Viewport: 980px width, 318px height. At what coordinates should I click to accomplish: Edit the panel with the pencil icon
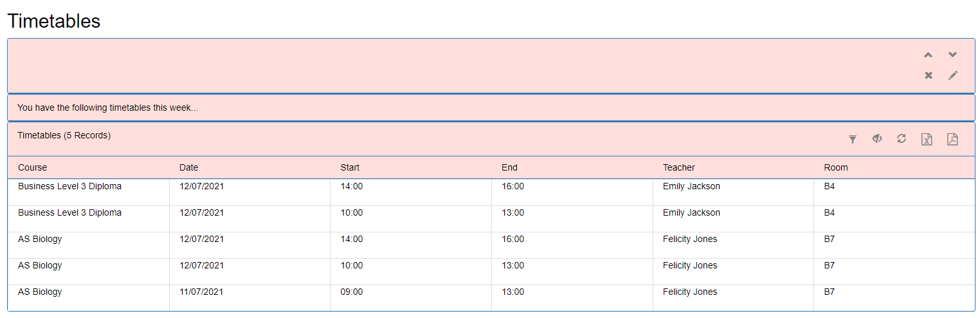[x=952, y=75]
